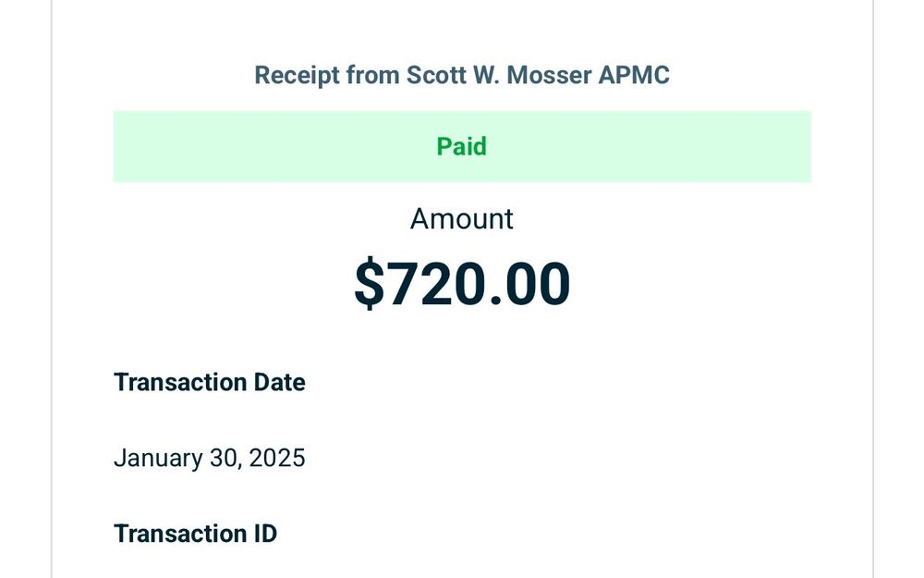This screenshot has width=924, height=578.
Task: Click the year 2025 in the date
Action: [x=277, y=459]
